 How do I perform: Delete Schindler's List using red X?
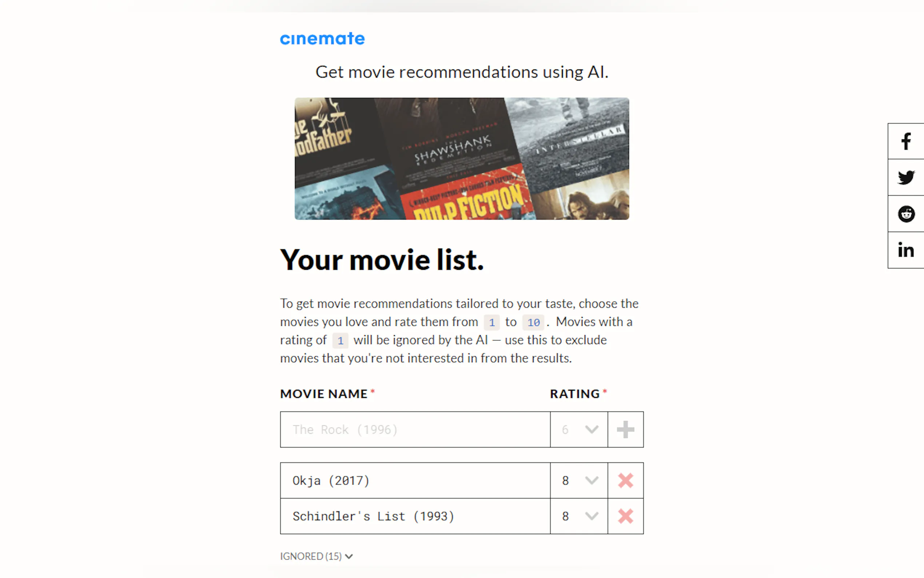coord(625,516)
